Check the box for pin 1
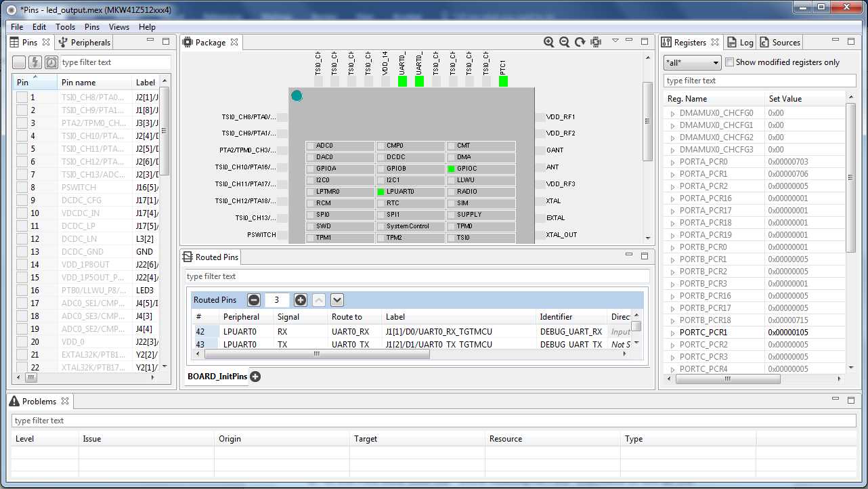 (x=22, y=97)
